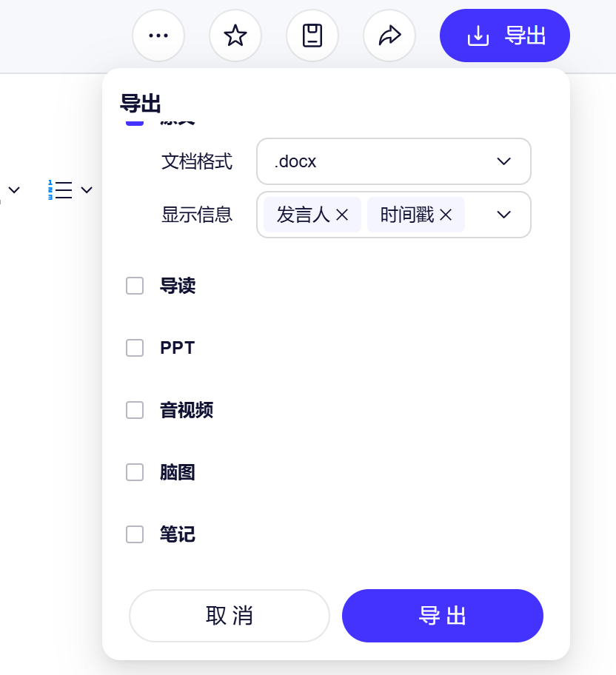
Task: Click the 导出 button with download icon in top bar
Action: (504, 35)
